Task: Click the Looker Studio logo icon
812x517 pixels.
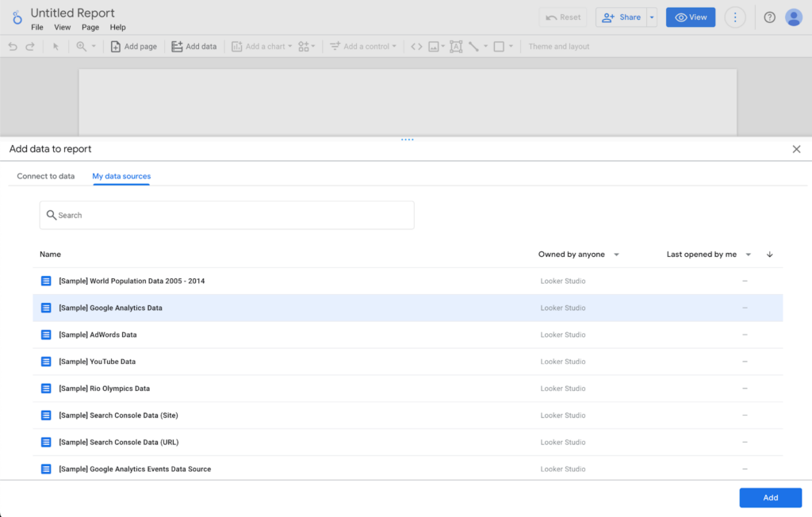Action: (17, 17)
